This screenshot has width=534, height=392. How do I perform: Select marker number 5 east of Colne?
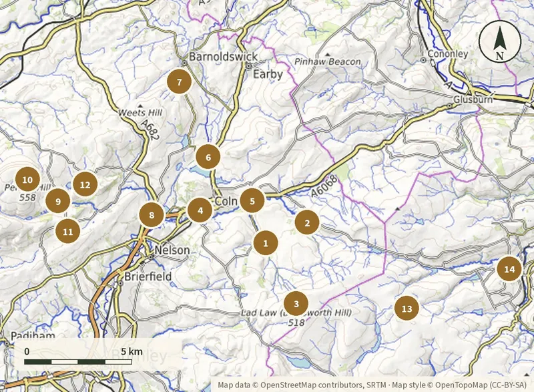click(252, 200)
